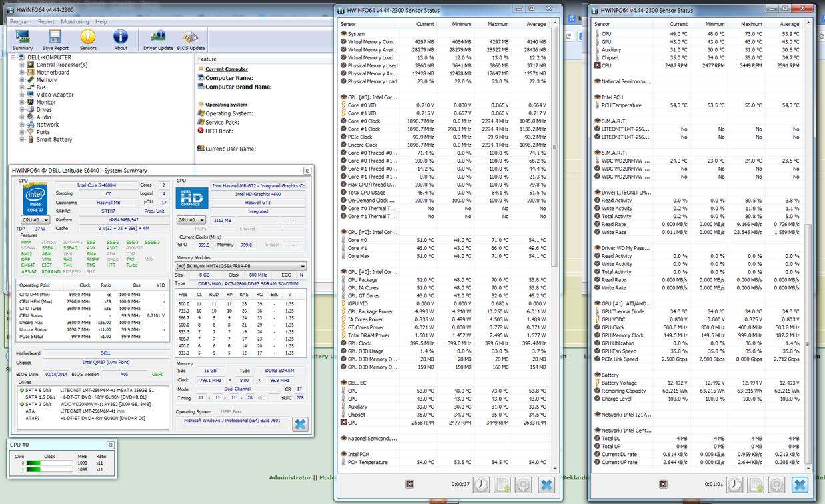Screen dimensions: 825x504
Task: Open the Program menu
Action: point(21,22)
